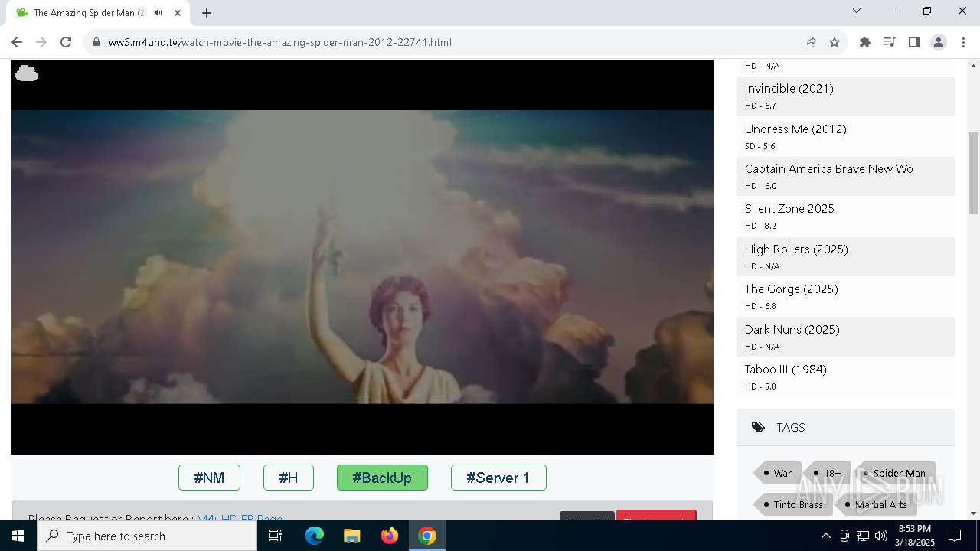This screenshot has height=551, width=980.
Task: Open a new browser tab
Action: pyautogui.click(x=206, y=13)
